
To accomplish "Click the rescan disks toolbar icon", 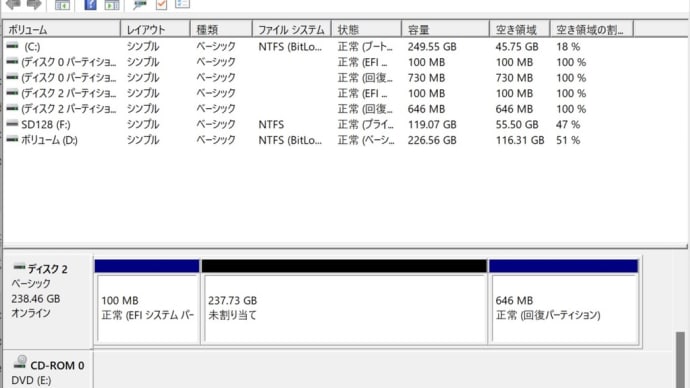I will click(x=139, y=5).
